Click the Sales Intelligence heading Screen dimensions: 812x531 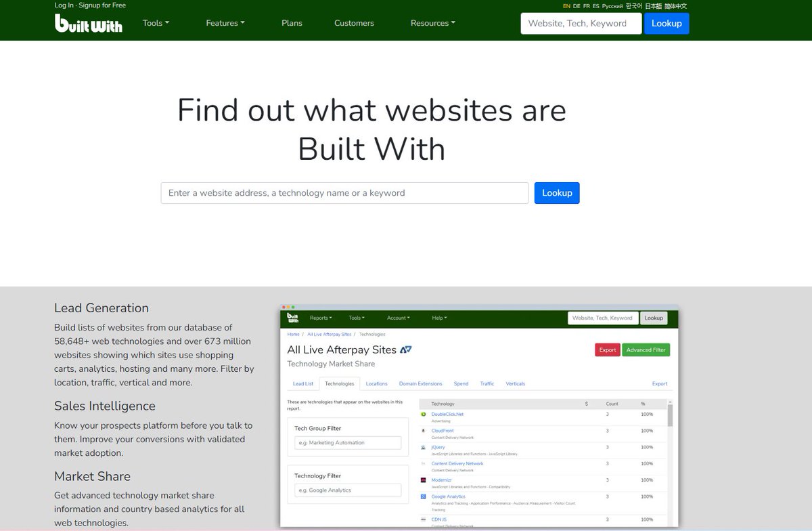coord(105,406)
